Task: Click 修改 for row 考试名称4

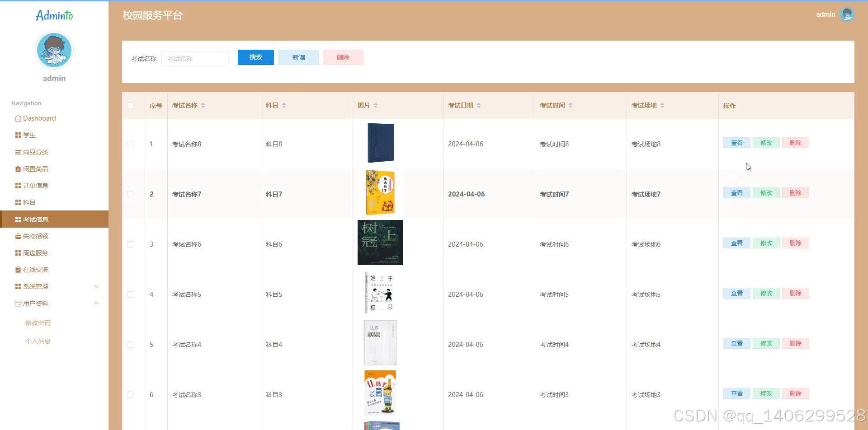Action: (x=766, y=343)
